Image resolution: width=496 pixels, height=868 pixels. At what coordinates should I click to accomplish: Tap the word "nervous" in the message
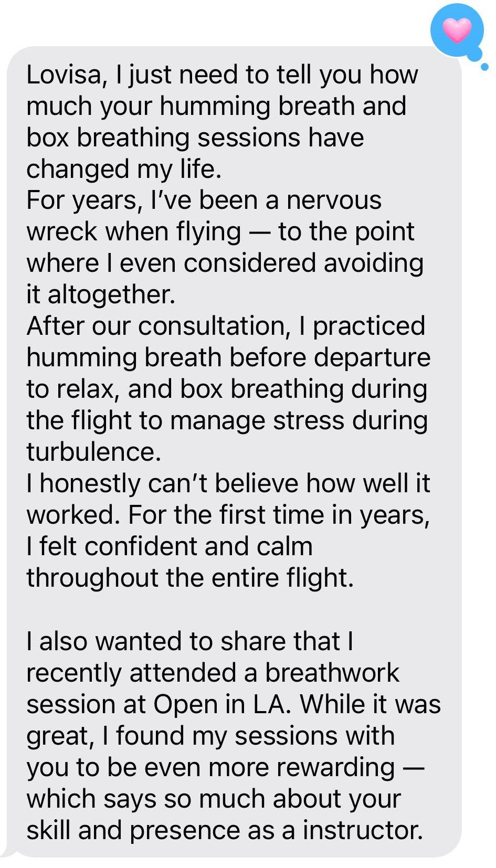[334, 201]
